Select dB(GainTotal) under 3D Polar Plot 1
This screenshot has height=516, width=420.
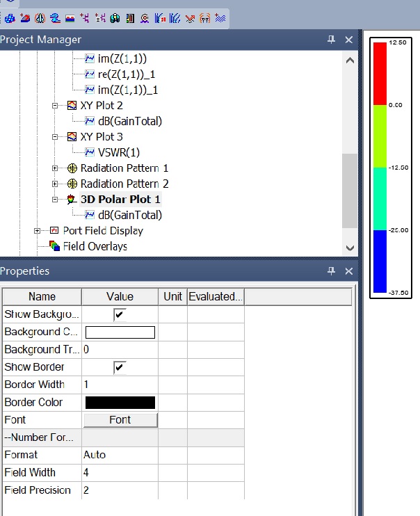tap(130, 215)
